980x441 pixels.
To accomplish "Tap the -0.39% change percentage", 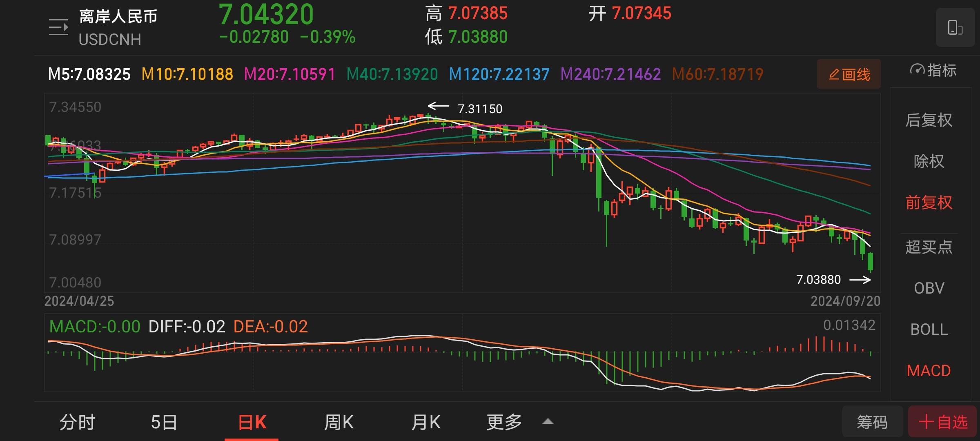I will [x=328, y=37].
